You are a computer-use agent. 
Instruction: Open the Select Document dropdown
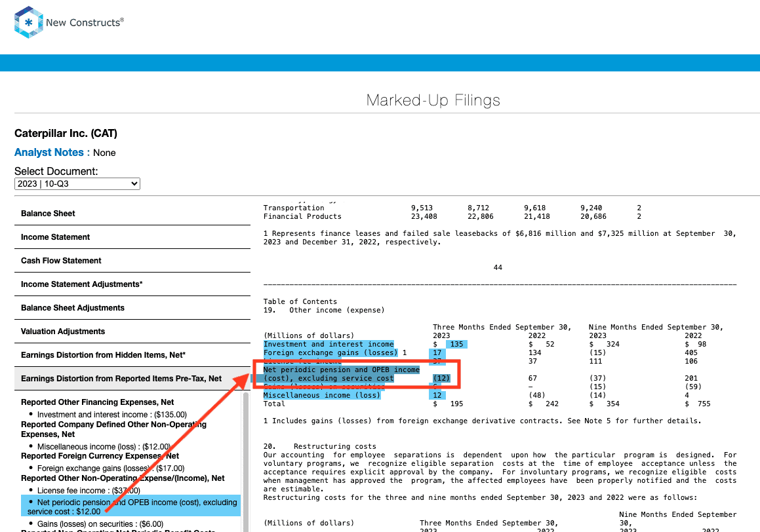tap(77, 184)
